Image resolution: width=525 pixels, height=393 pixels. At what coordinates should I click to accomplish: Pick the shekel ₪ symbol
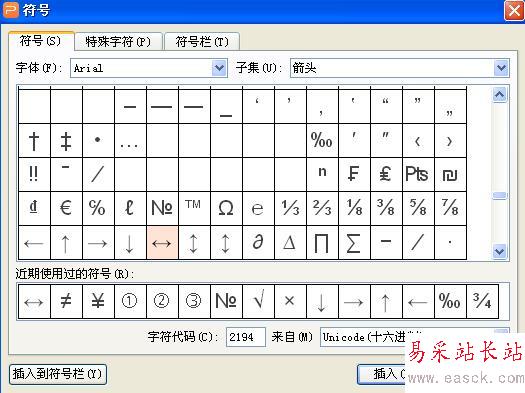[x=450, y=174]
